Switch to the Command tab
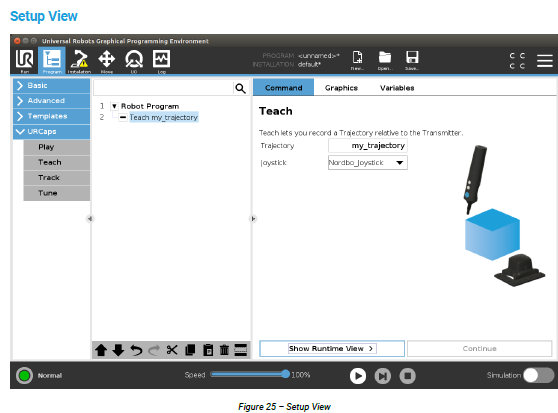The height and width of the screenshot is (413, 558). (x=283, y=88)
